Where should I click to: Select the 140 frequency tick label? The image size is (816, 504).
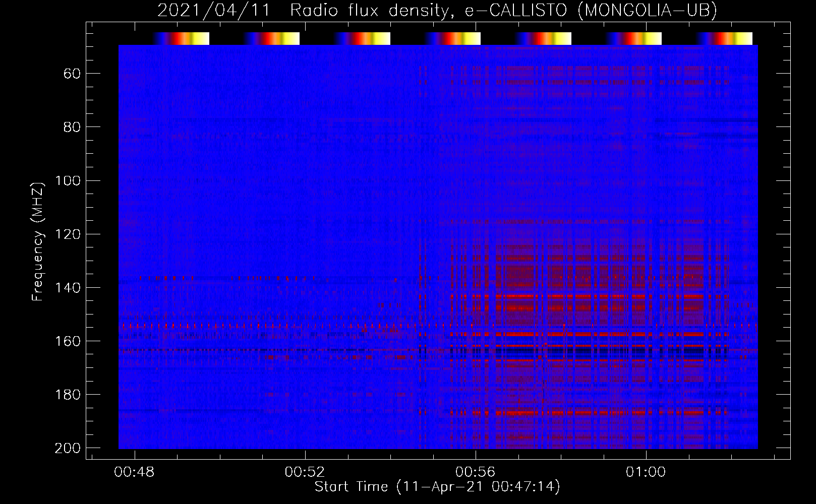click(68, 288)
